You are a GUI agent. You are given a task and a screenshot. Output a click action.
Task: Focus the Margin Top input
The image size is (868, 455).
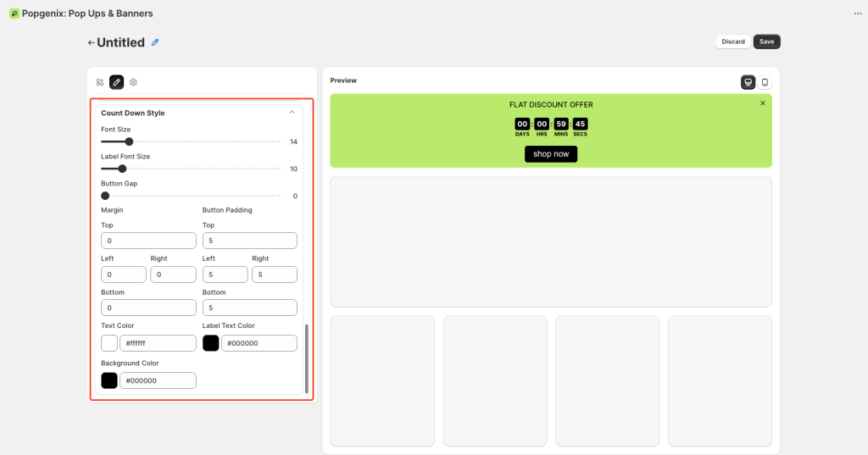[148, 241]
